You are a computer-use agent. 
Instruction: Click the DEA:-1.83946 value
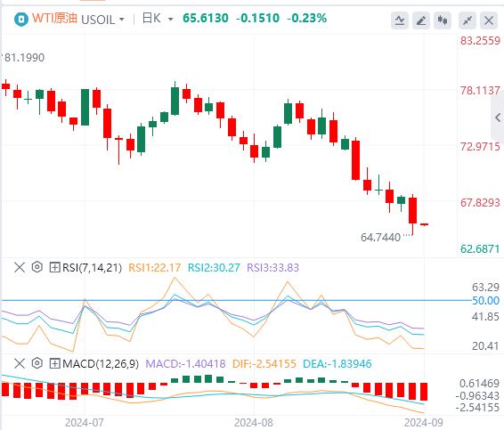pos(337,364)
